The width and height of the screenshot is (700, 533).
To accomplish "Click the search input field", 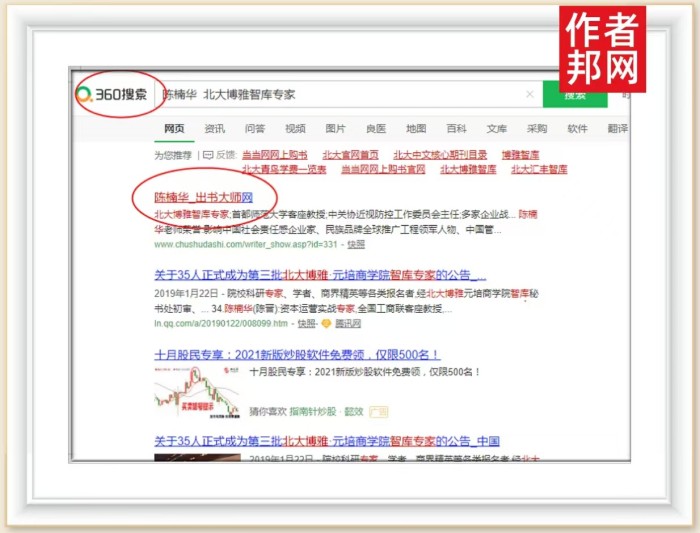I will click(350, 95).
